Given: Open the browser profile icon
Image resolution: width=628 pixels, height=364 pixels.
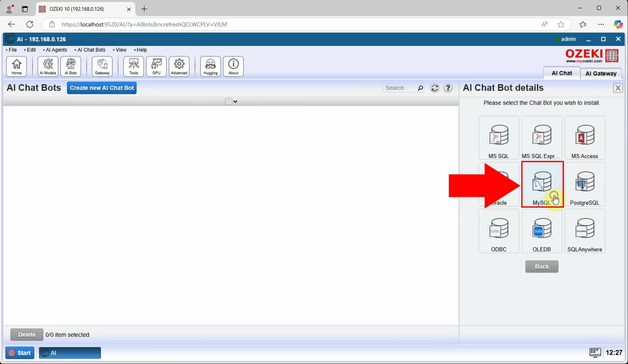Looking at the screenshot, I should [9, 9].
